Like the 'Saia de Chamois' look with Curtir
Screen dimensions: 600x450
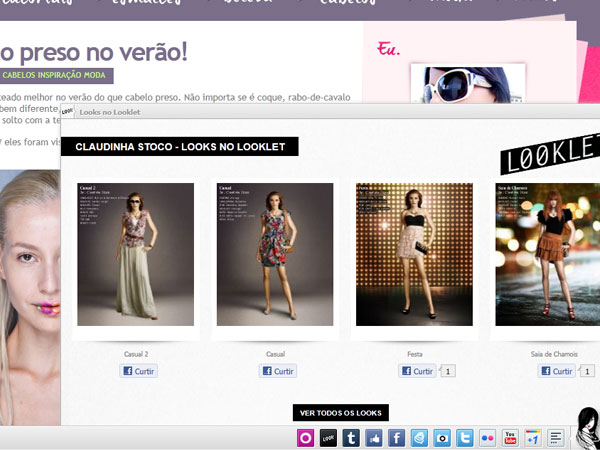(x=556, y=371)
